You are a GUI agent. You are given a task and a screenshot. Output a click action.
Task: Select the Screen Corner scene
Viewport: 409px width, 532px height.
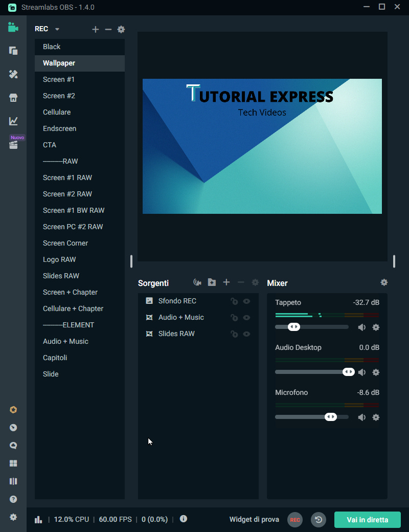[x=80, y=243]
